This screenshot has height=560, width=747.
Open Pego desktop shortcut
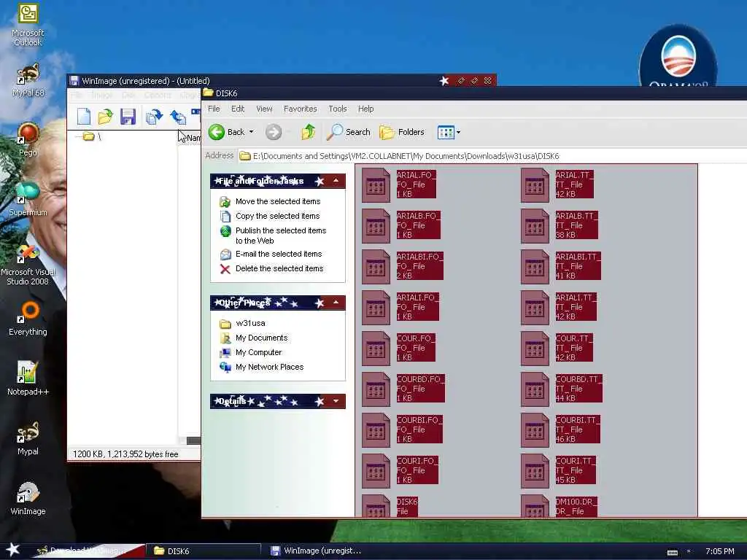coord(28,139)
